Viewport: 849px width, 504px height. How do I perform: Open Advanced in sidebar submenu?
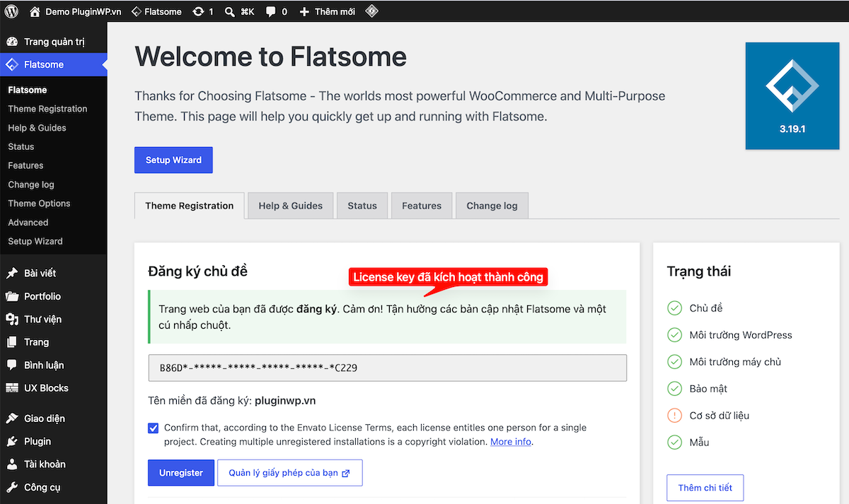[28, 222]
